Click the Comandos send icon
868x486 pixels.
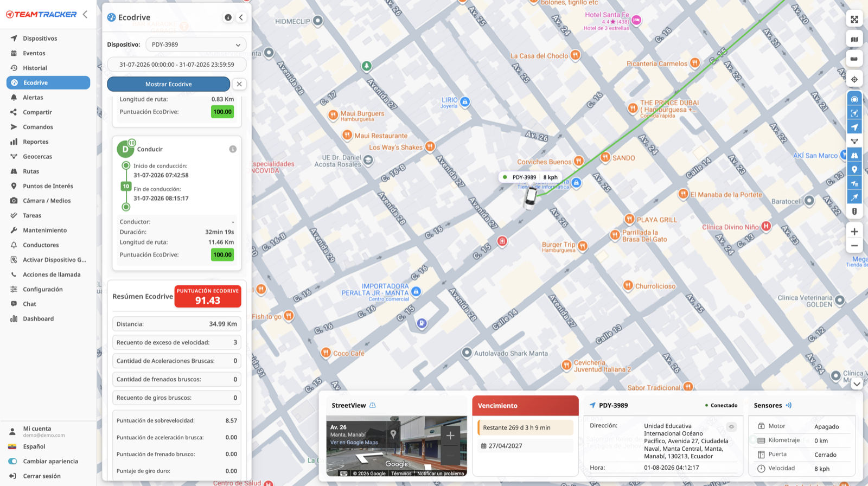point(14,127)
